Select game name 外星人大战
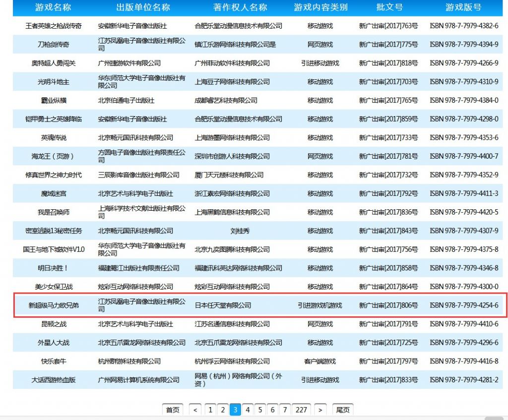The height and width of the screenshot is (420, 508). click(x=54, y=343)
